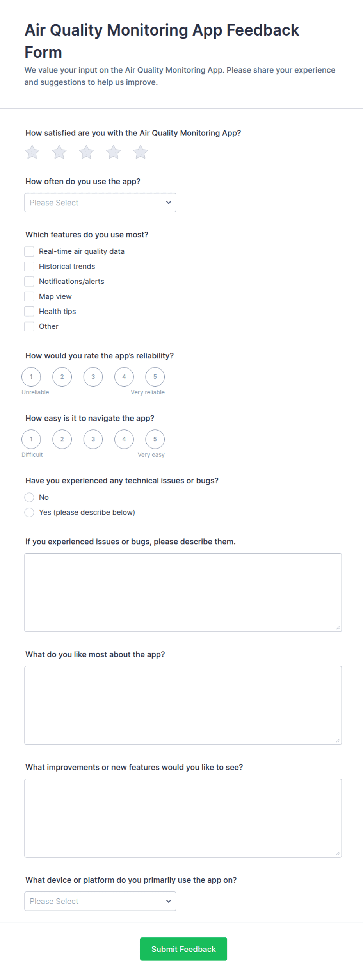Click the third star rating icon
The height and width of the screenshot is (980, 363).
[86, 152]
